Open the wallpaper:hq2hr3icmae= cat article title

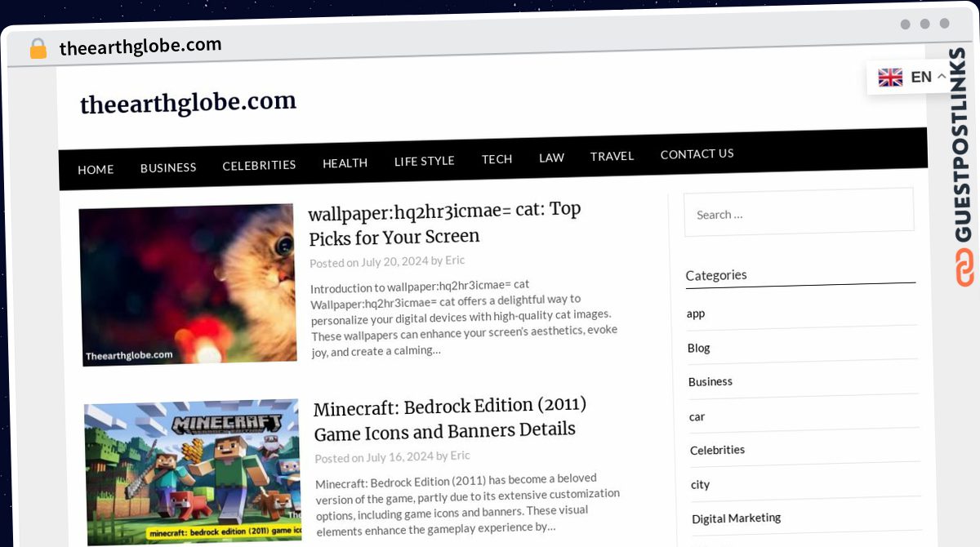(445, 223)
